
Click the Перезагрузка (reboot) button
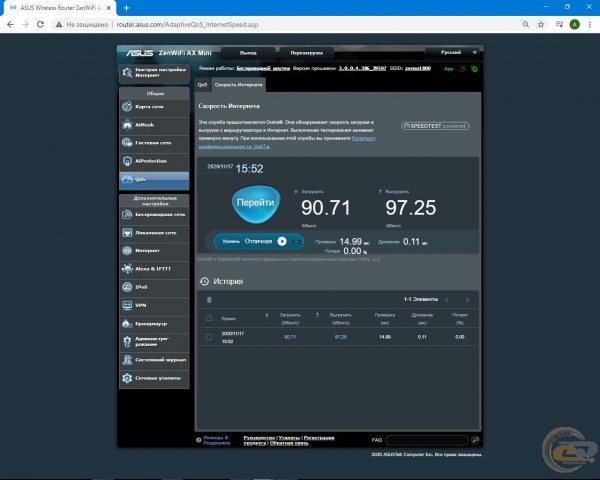click(307, 53)
